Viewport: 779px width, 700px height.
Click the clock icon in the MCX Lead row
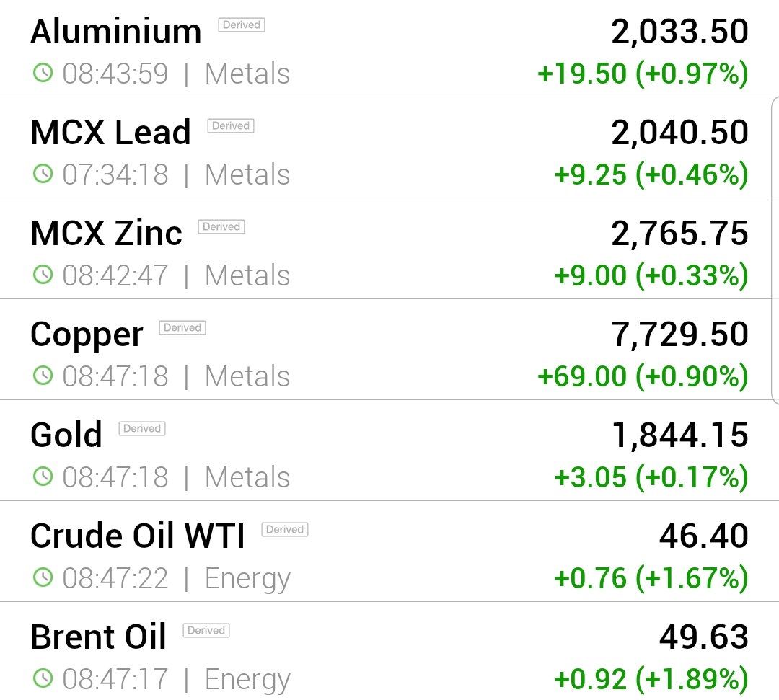click(43, 174)
